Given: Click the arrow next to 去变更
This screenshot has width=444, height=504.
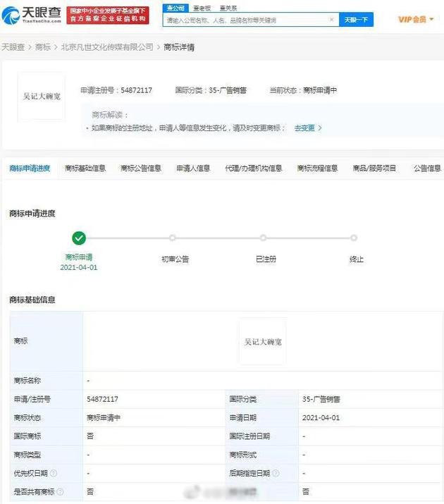Looking at the screenshot, I should (320, 128).
